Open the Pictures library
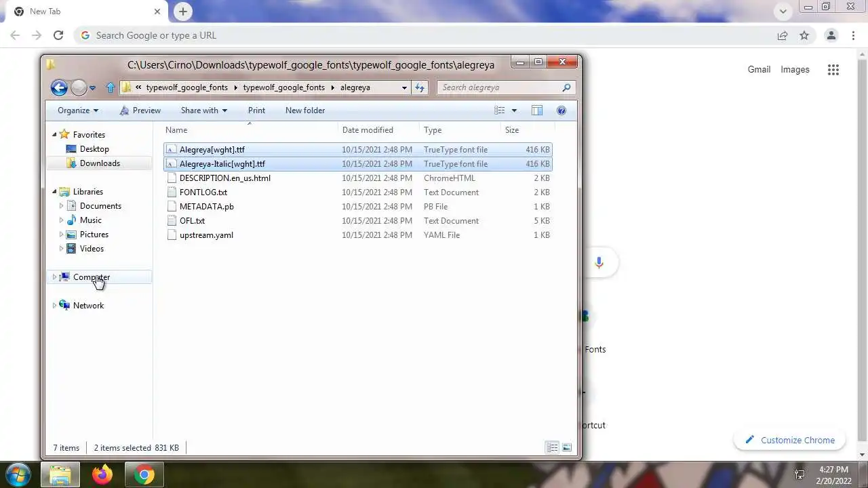Viewport: 868px width, 488px height. point(94,235)
